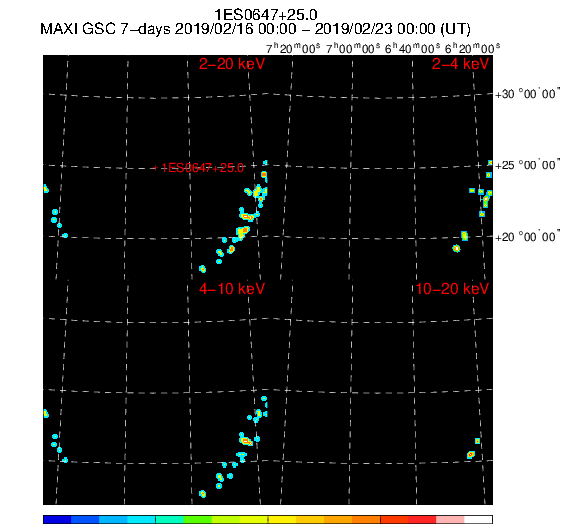
Task: Click the pink segment of the color bar
Action: point(450,519)
